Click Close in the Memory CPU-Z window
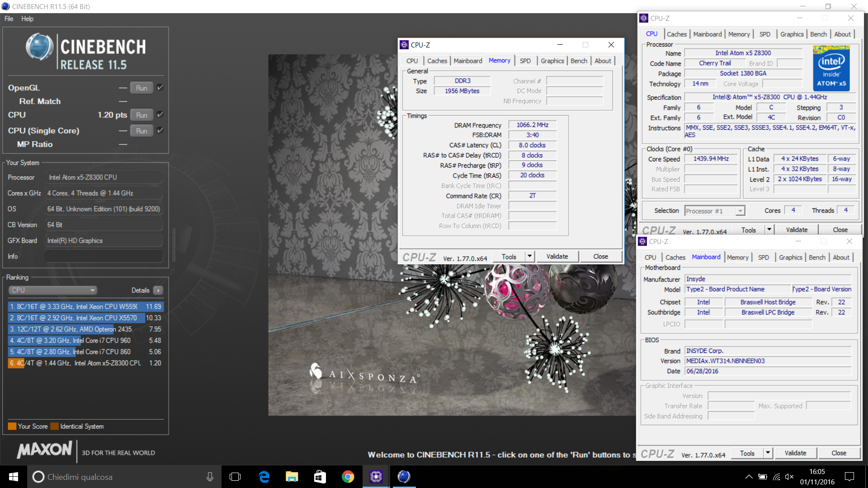The image size is (868, 488). 600,256
